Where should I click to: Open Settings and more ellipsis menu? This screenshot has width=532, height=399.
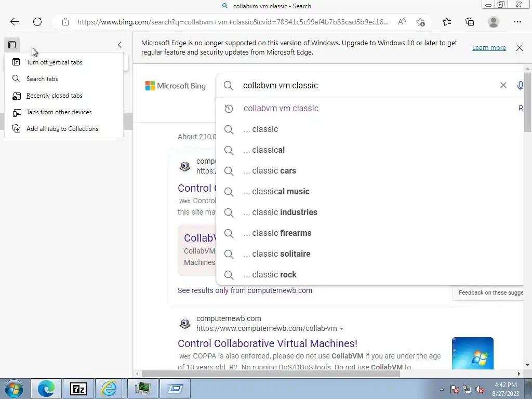pyautogui.click(x=517, y=22)
